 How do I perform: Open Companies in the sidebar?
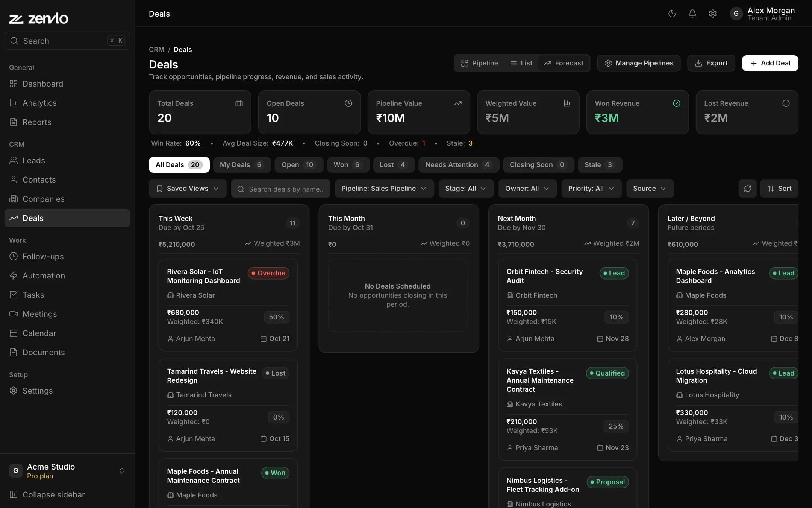pyautogui.click(x=67, y=199)
